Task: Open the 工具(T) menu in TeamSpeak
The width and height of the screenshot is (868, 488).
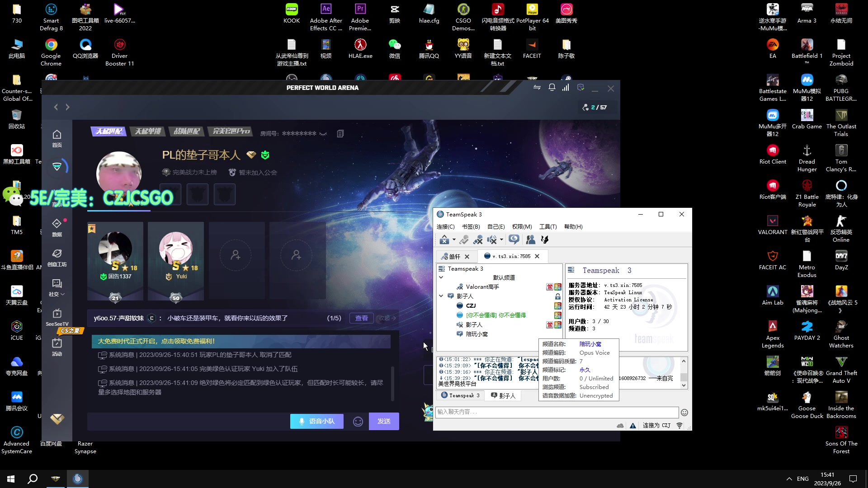Action: click(x=548, y=227)
